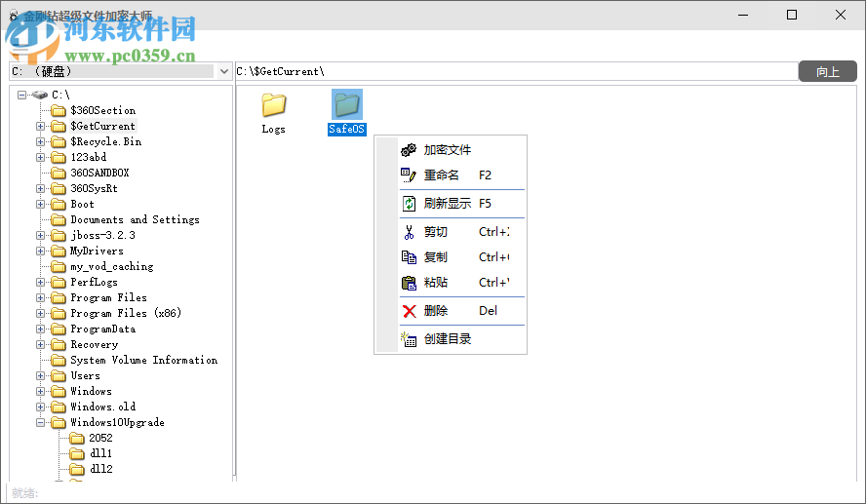The image size is (866, 504).
Task: Choose 加密文件 from the context menu
Action: pos(451,149)
